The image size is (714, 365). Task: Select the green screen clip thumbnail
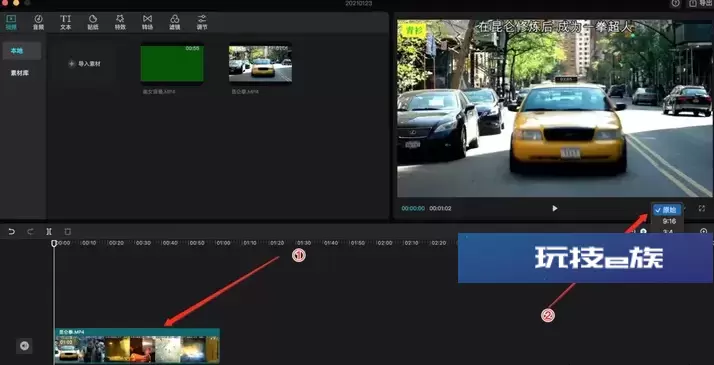[x=172, y=64]
